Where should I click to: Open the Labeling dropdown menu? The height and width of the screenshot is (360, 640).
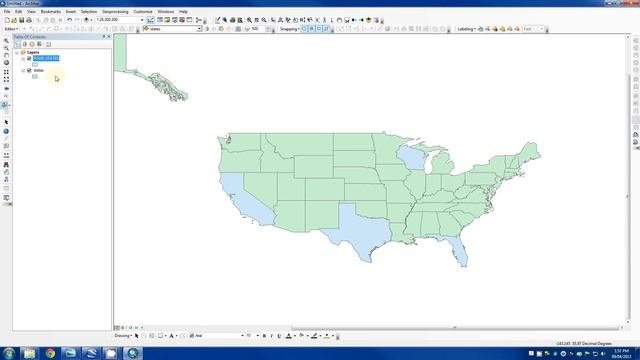tap(467, 29)
